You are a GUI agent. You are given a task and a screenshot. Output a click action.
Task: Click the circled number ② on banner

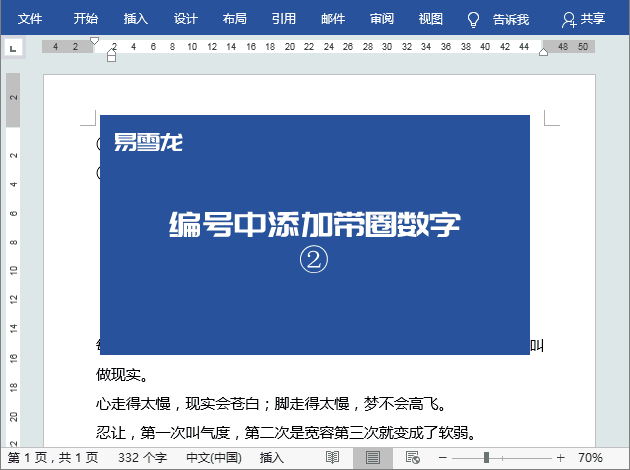(314, 259)
